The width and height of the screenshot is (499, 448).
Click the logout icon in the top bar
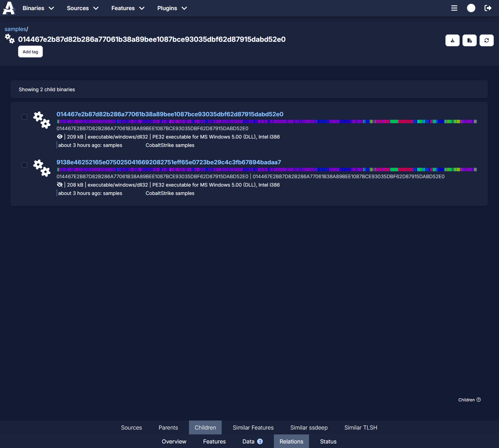click(488, 8)
